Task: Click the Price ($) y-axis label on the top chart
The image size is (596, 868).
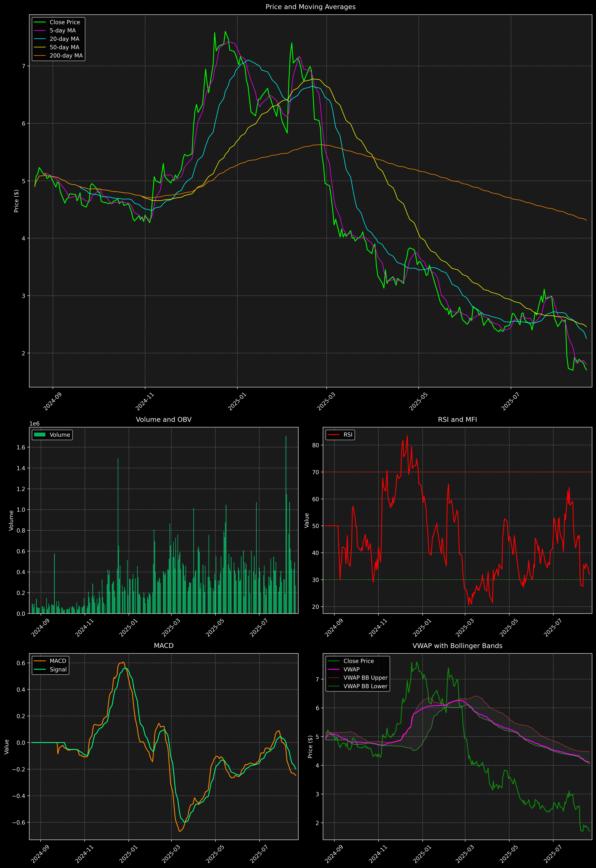Action: [16, 201]
